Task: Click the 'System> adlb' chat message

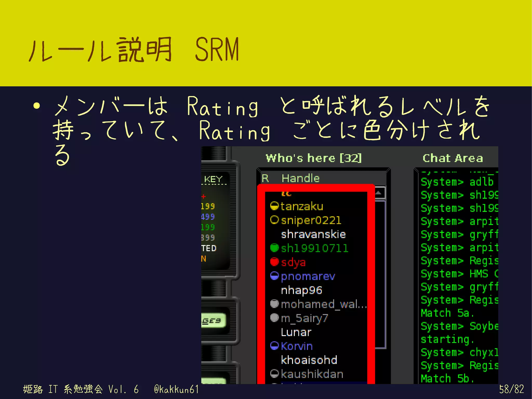Action: 457,182
